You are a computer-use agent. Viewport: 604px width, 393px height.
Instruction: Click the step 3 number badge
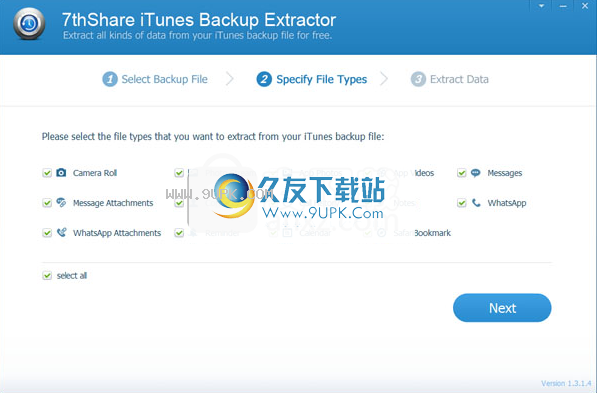(x=418, y=79)
